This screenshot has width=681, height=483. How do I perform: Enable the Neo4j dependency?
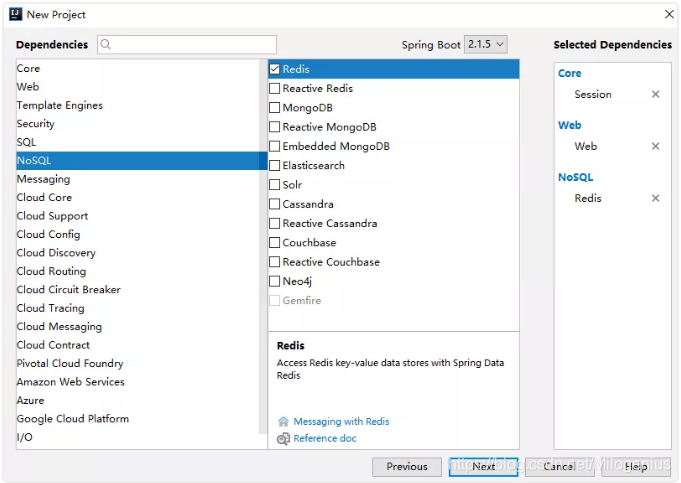click(x=274, y=281)
